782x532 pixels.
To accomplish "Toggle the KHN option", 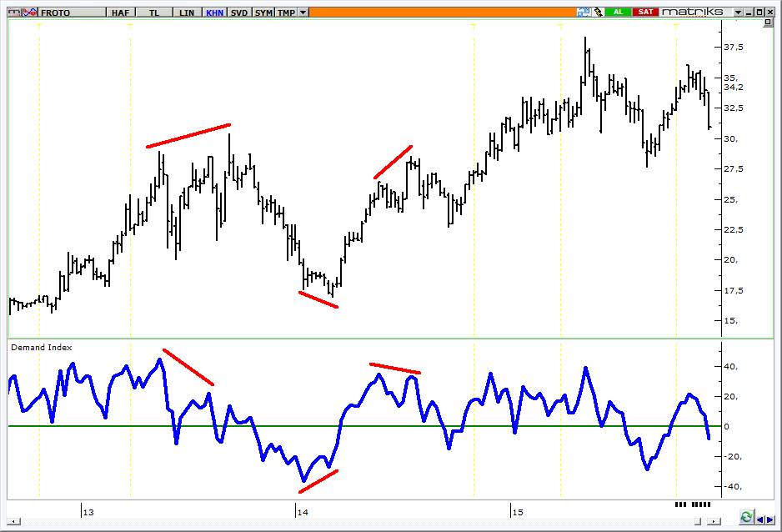I will (214, 13).
